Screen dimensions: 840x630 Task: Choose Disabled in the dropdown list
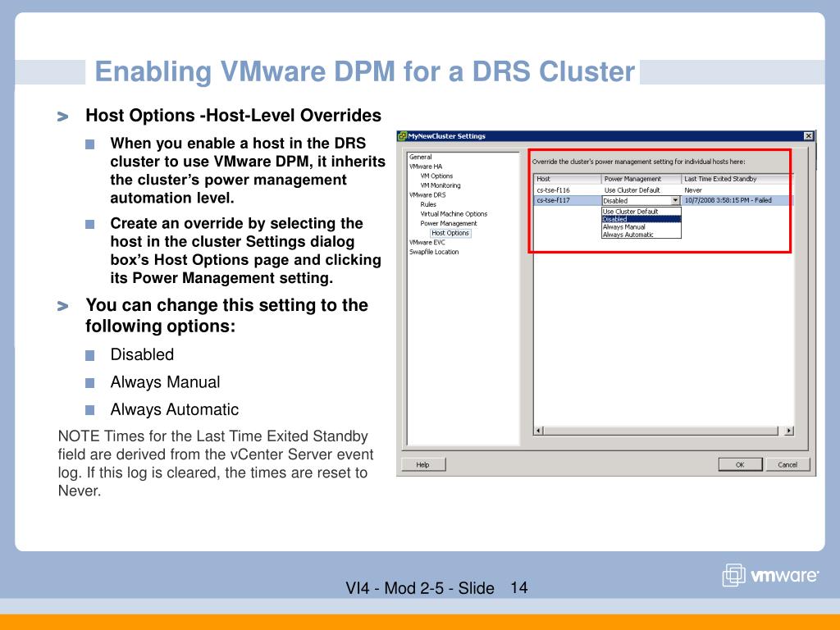pyautogui.click(x=641, y=219)
